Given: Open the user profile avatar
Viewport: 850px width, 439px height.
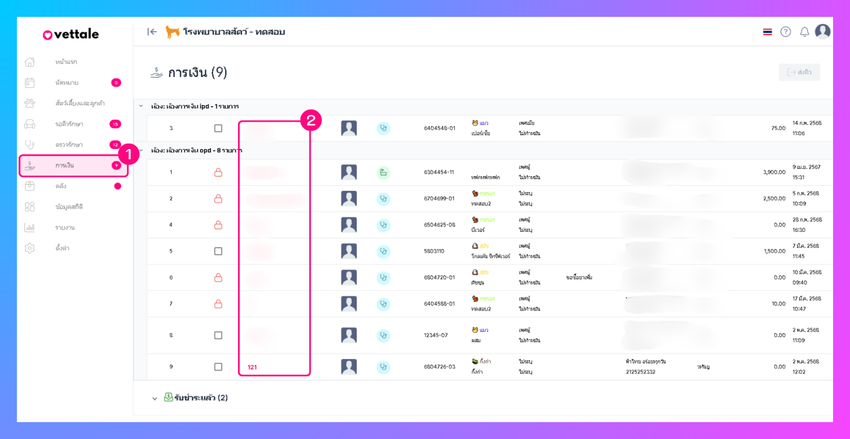Looking at the screenshot, I should pos(822,31).
